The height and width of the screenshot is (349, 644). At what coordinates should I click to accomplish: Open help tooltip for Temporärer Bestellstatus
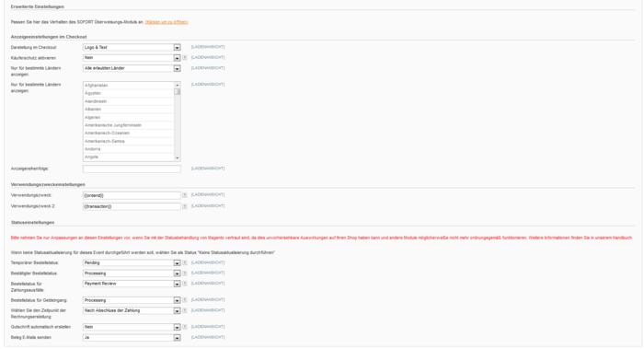click(x=185, y=262)
